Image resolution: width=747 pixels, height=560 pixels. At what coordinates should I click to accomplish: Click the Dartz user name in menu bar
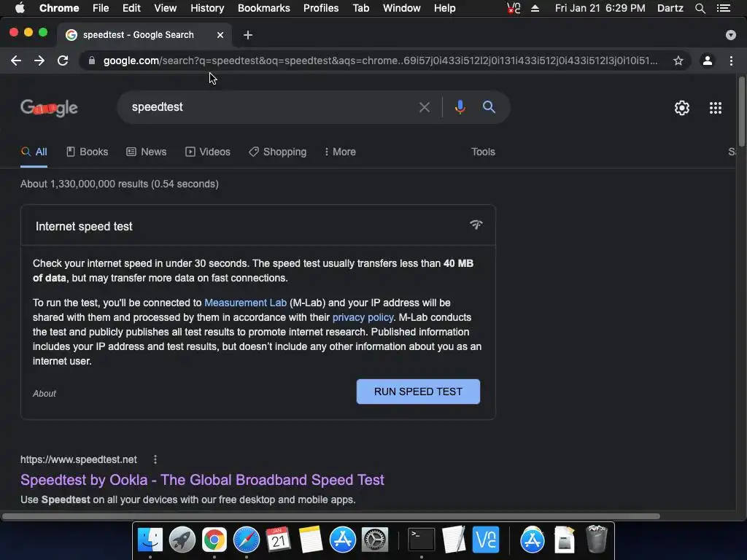tap(670, 8)
